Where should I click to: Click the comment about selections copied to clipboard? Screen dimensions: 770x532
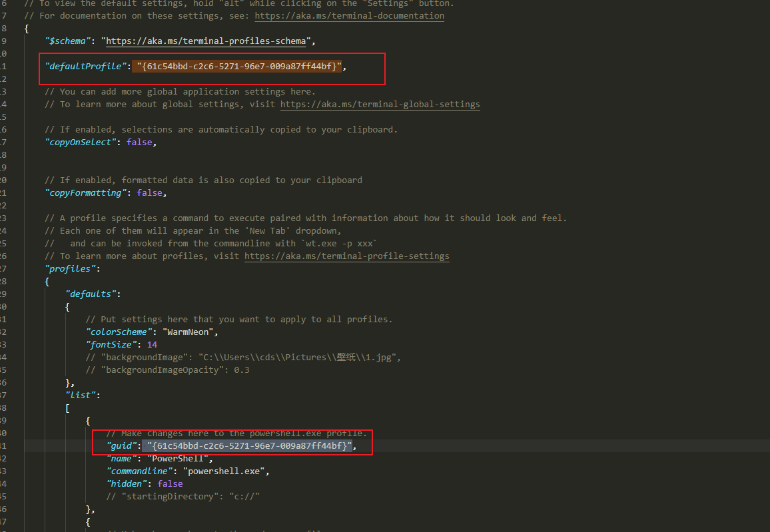(x=221, y=130)
